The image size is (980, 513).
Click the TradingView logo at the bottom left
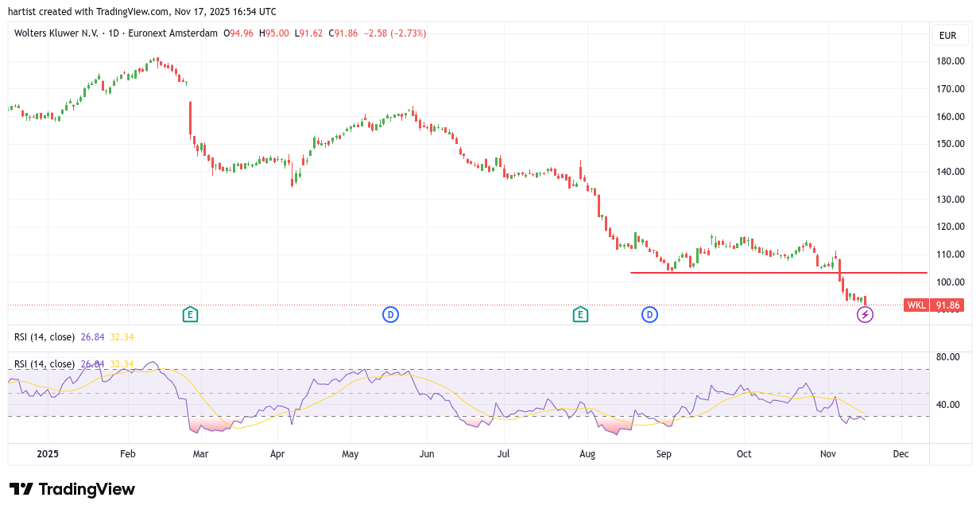coord(72,489)
